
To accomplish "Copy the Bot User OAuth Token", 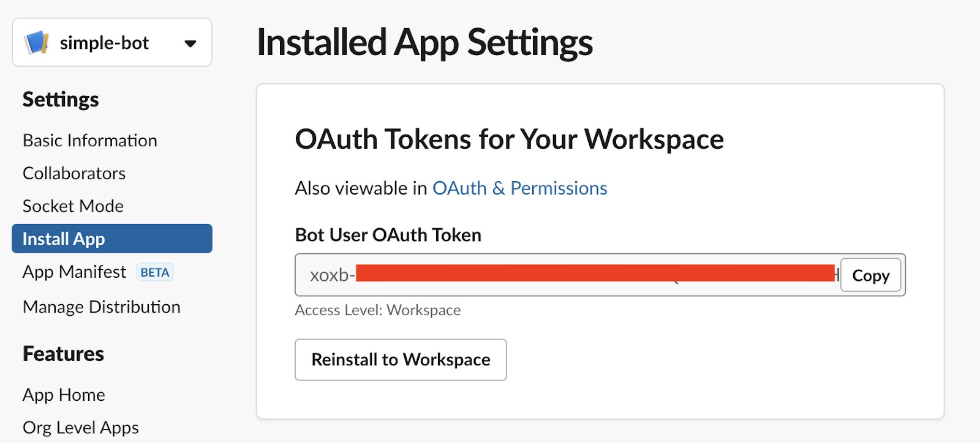I will click(x=870, y=275).
